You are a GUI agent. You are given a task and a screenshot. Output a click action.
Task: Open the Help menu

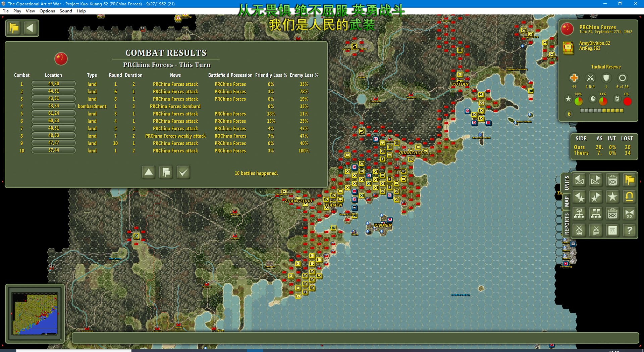(x=81, y=11)
